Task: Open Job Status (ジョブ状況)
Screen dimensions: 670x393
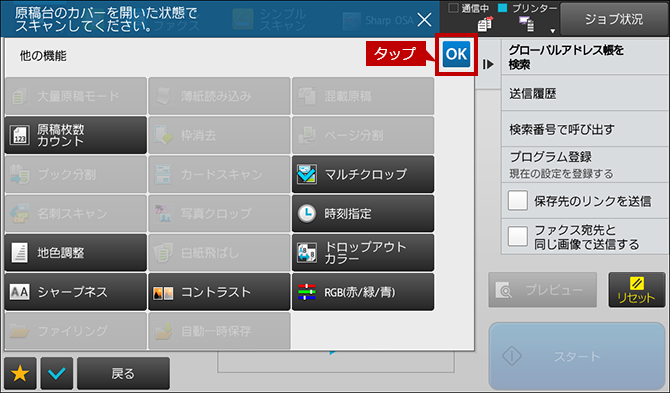Action: click(614, 19)
